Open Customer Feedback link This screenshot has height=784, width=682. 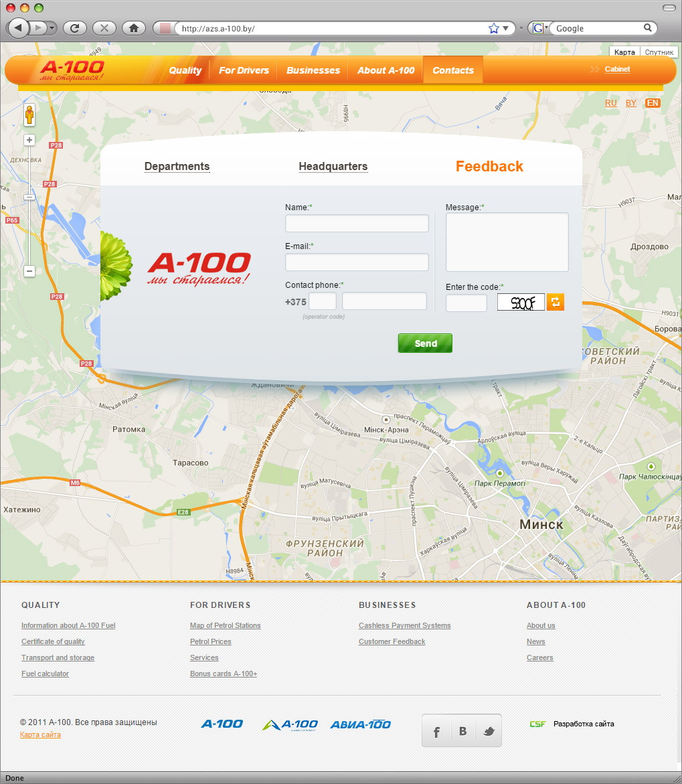(392, 641)
